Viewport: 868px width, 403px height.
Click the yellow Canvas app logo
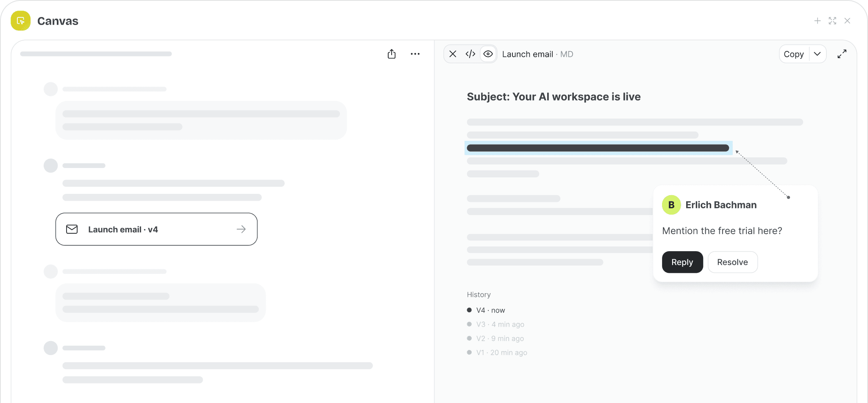point(21,21)
